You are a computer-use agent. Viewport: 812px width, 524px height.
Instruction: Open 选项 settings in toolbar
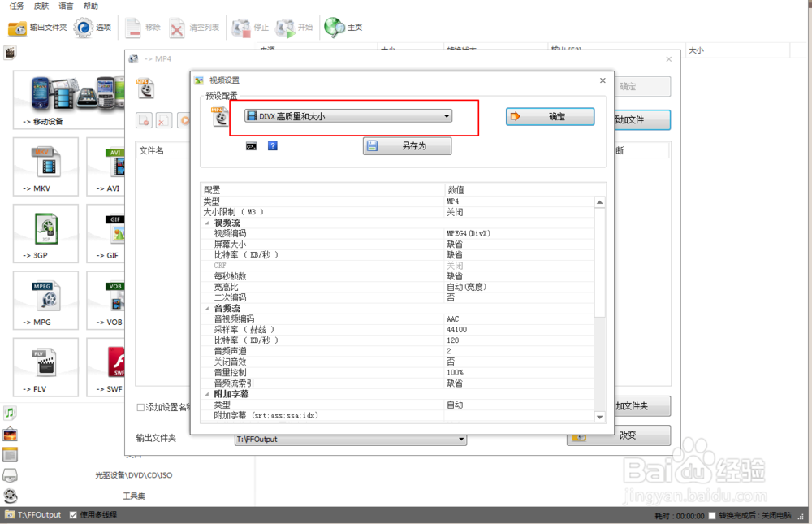point(93,28)
